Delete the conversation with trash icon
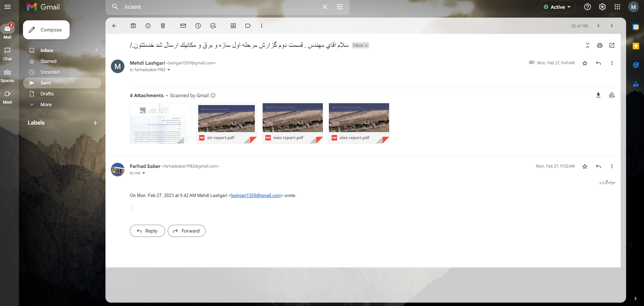The height and width of the screenshot is (306, 644). pyautogui.click(x=163, y=26)
